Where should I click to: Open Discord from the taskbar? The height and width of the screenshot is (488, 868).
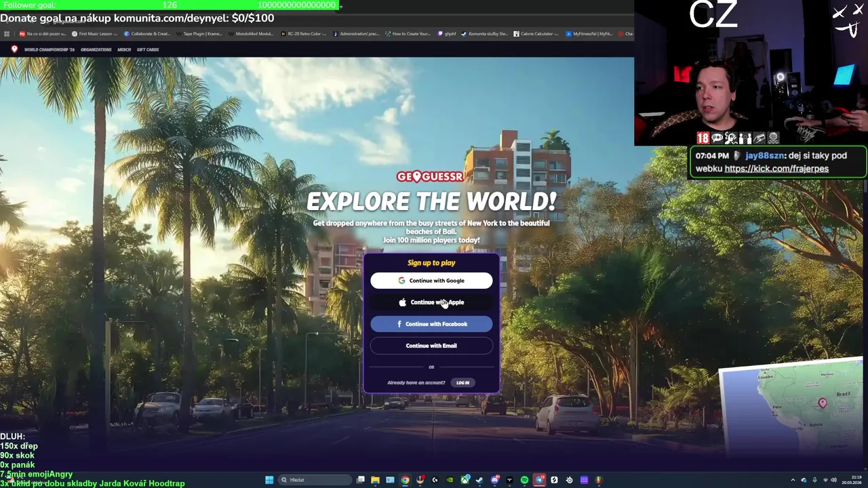[x=495, y=480]
